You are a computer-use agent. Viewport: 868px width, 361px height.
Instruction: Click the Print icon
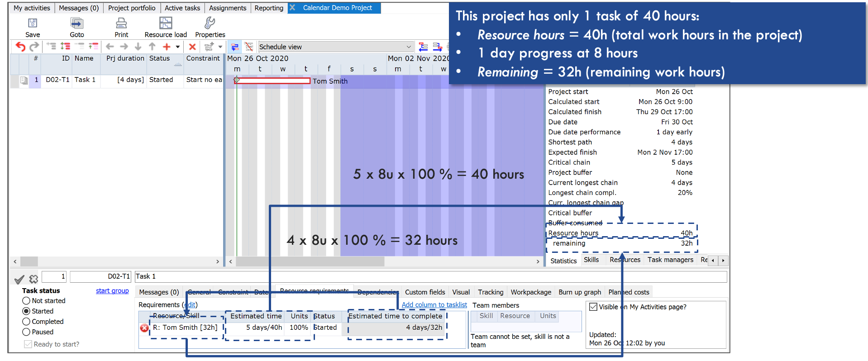[121, 23]
